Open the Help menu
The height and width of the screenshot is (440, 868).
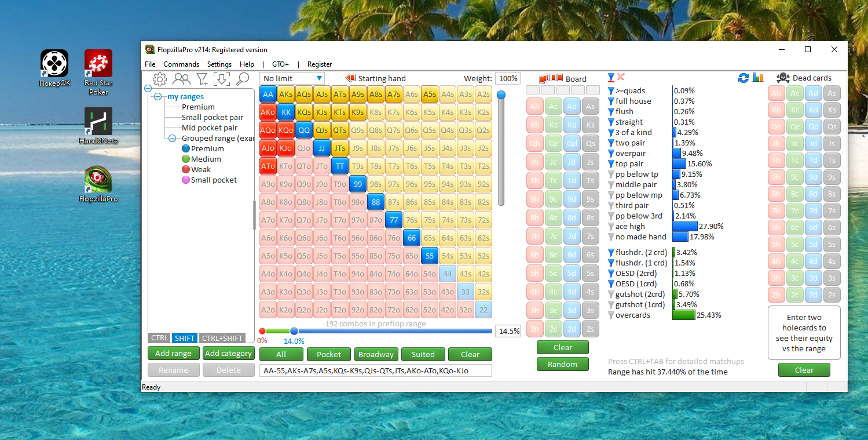[247, 64]
